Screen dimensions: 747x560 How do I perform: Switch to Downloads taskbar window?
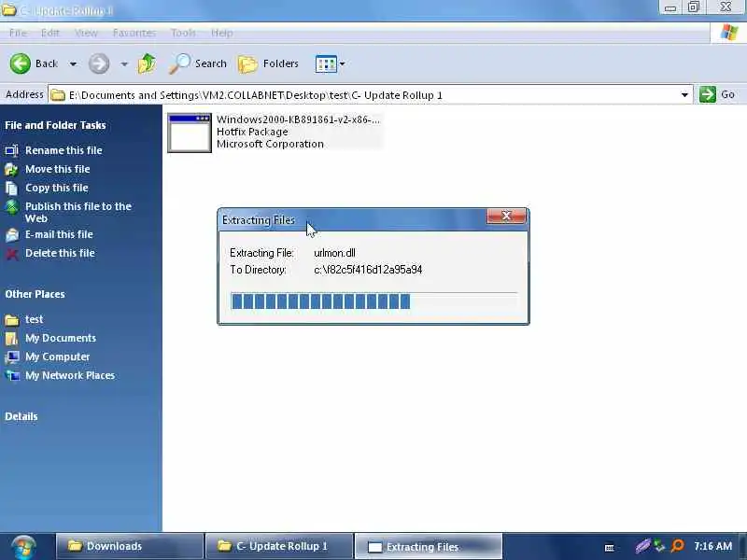pyautogui.click(x=130, y=546)
